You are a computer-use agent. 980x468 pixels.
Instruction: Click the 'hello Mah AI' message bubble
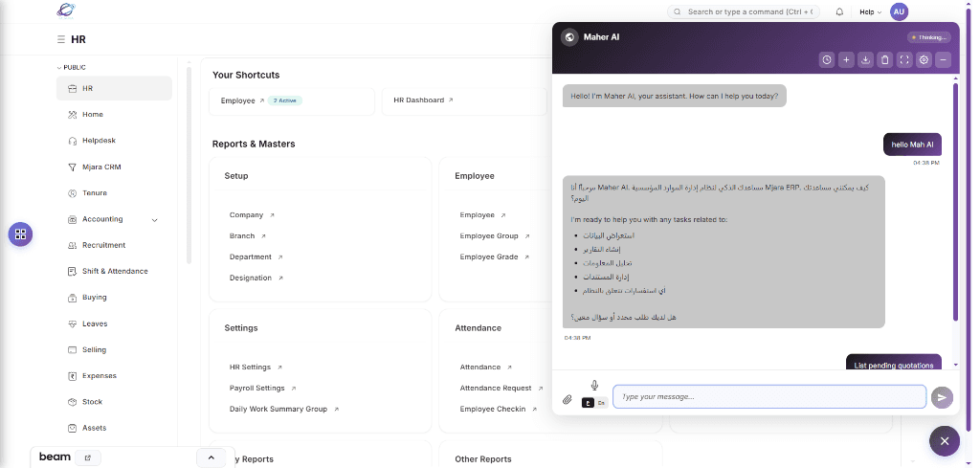(912, 145)
